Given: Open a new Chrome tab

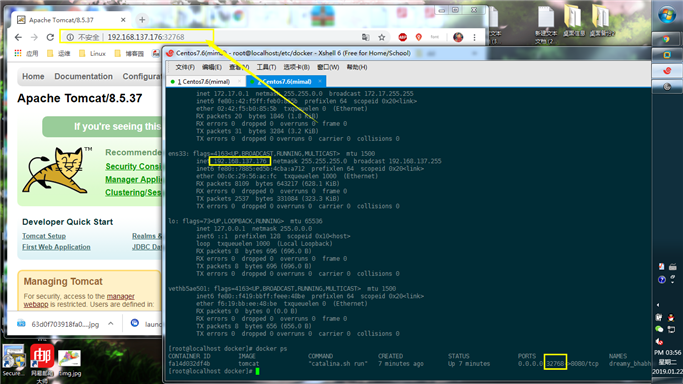Looking at the screenshot, I should 142,20.
